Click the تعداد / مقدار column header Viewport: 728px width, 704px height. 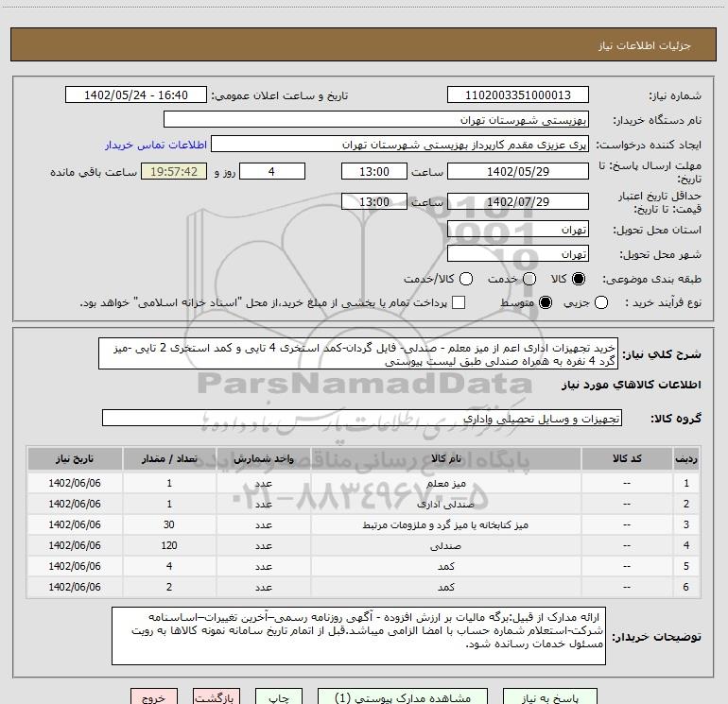(x=169, y=458)
